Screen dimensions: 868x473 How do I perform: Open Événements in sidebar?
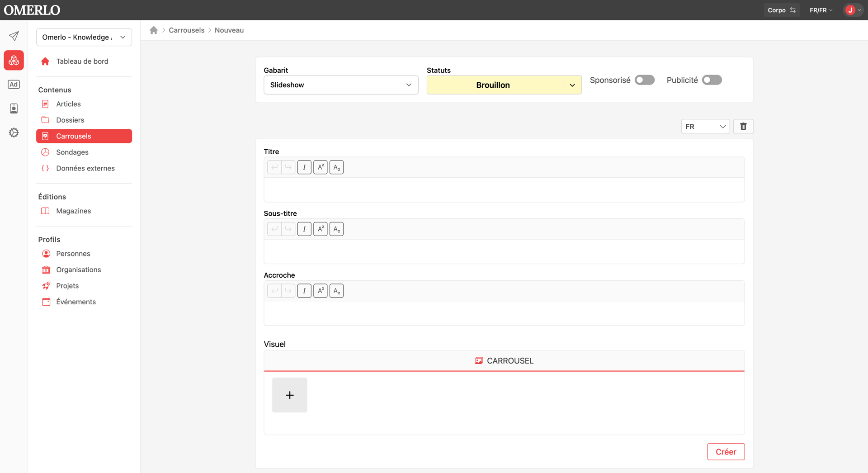[84, 302]
